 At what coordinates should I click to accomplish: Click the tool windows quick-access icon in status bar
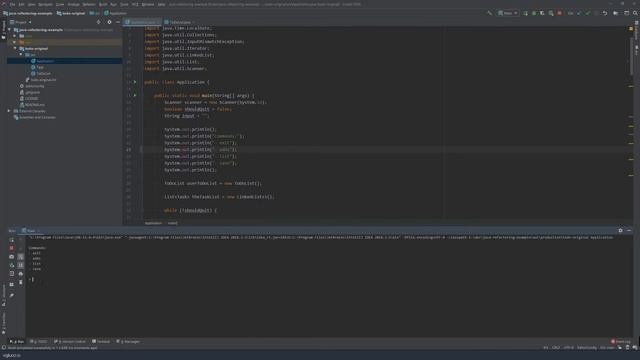4,348
